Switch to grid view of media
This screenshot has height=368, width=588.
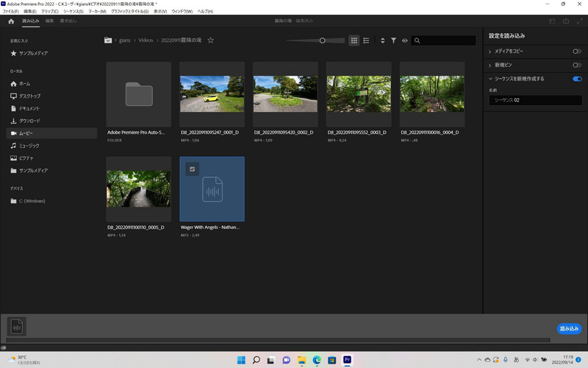pyautogui.click(x=354, y=40)
